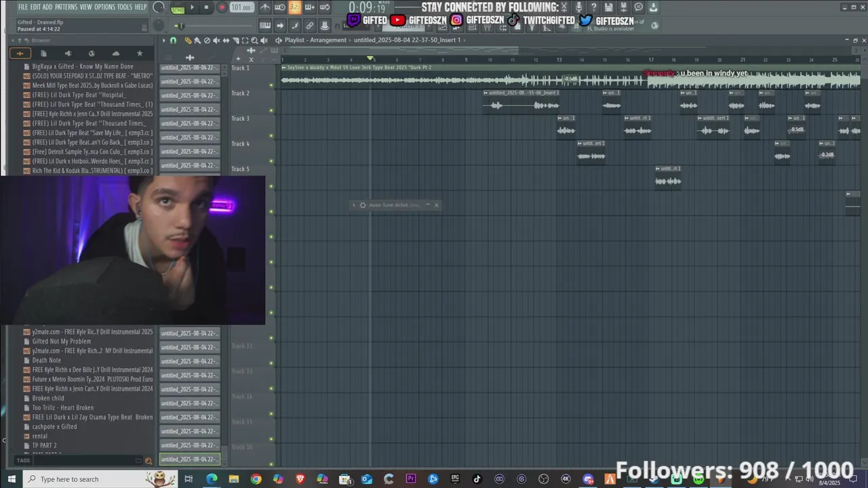Open Windows Start menu
Image resolution: width=868 pixels, height=488 pixels.
pos(12,479)
